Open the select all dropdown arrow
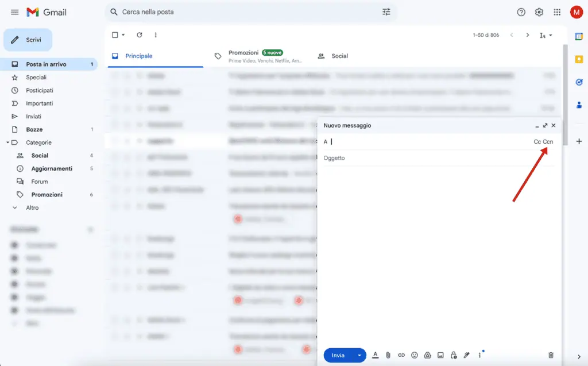Screen dimensions: 588x366 (123, 35)
